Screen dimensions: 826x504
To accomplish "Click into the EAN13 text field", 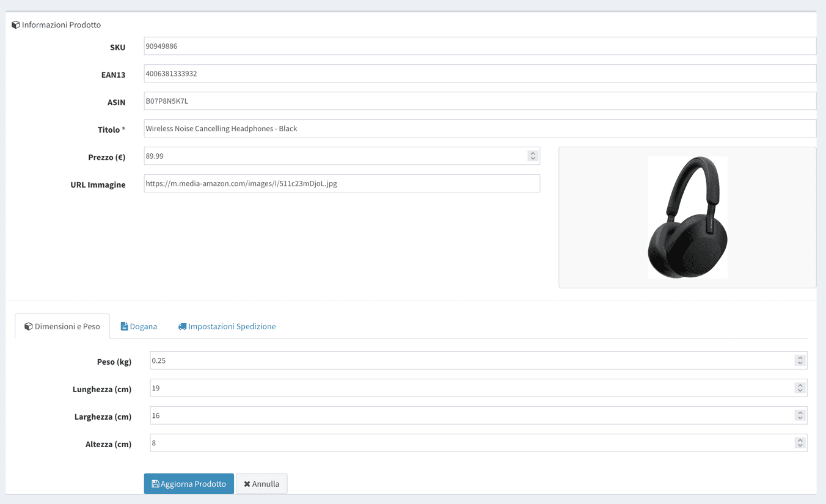I will click(x=480, y=74).
